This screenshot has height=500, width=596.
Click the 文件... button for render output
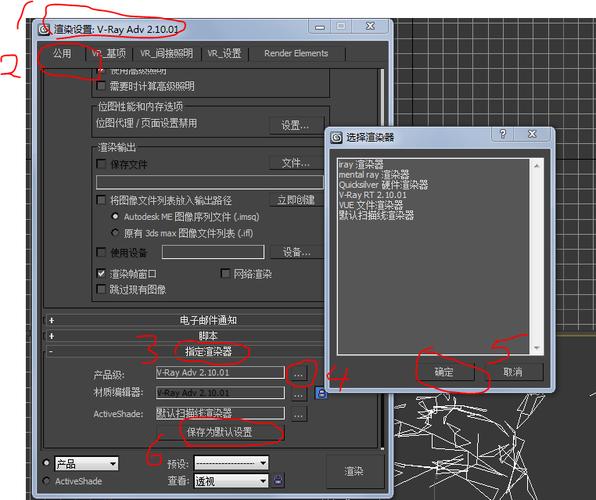(x=296, y=163)
